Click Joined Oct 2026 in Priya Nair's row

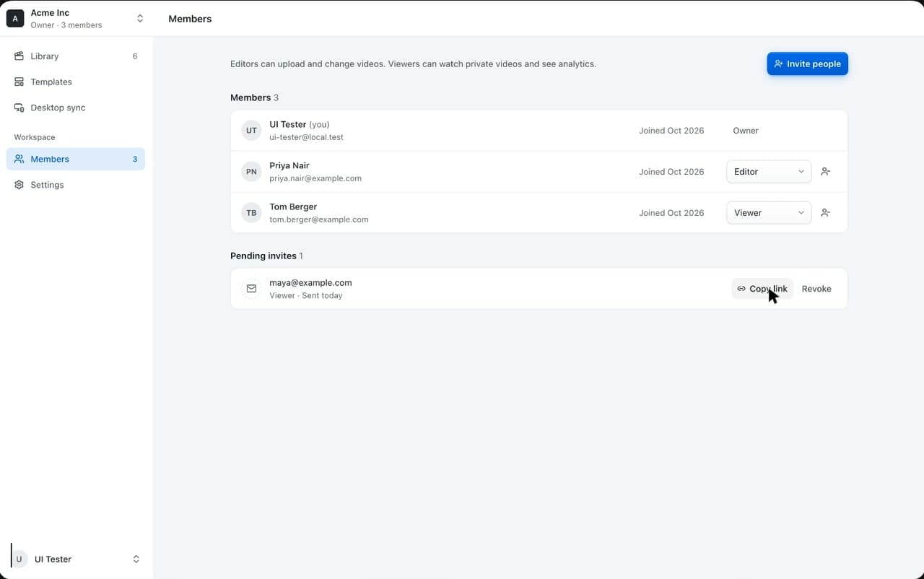671,172
